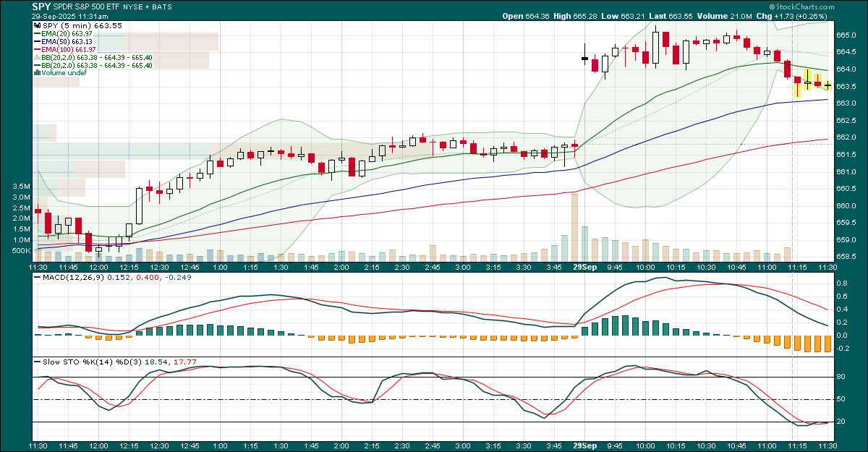Click the 0.8 tick on the MACD axis
Screen dimensions: 868x452
842,283
